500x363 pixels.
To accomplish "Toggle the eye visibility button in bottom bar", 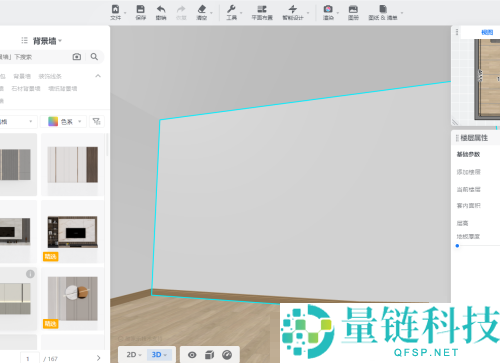I will point(192,355).
